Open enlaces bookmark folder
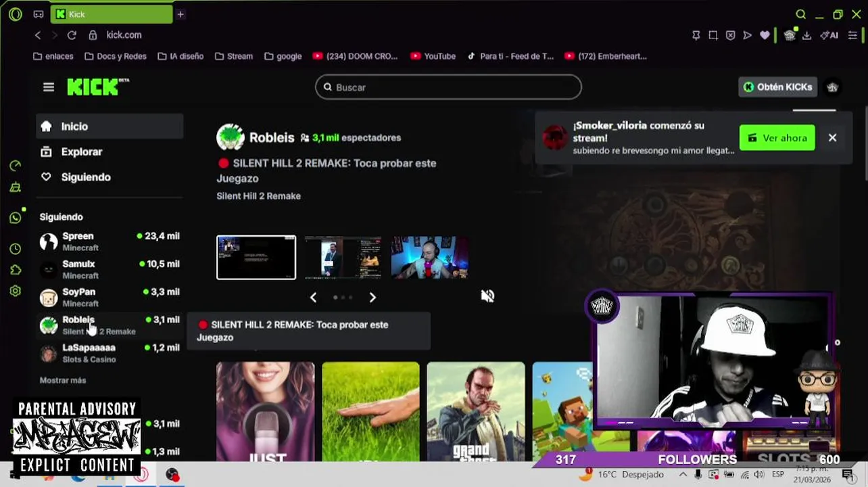The image size is (868, 487). (x=53, y=56)
